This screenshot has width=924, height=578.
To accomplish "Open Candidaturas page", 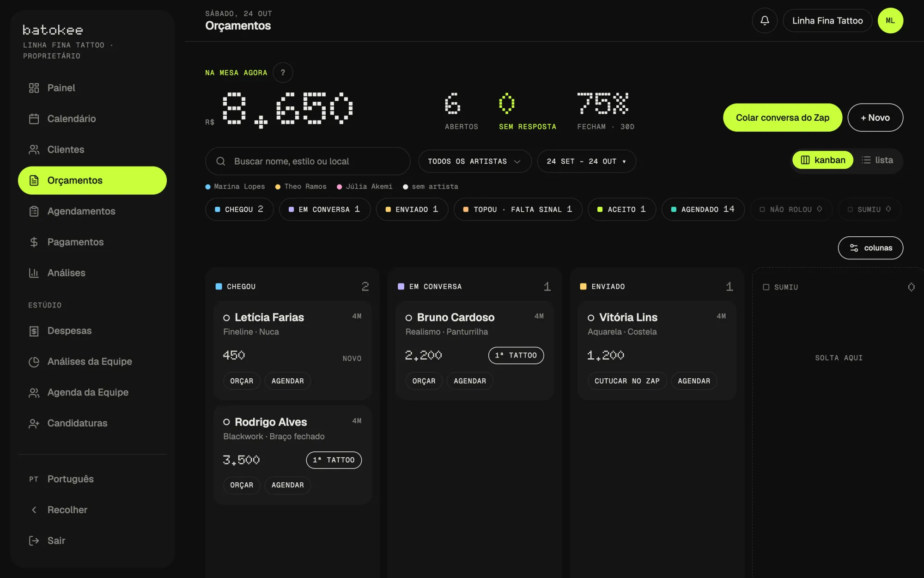I will (92, 423).
